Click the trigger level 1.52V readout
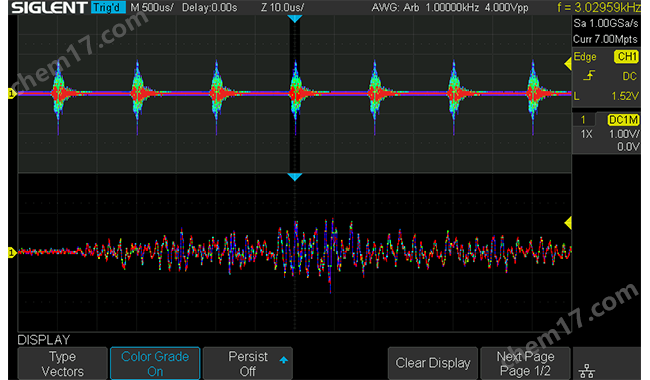 [x=625, y=96]
